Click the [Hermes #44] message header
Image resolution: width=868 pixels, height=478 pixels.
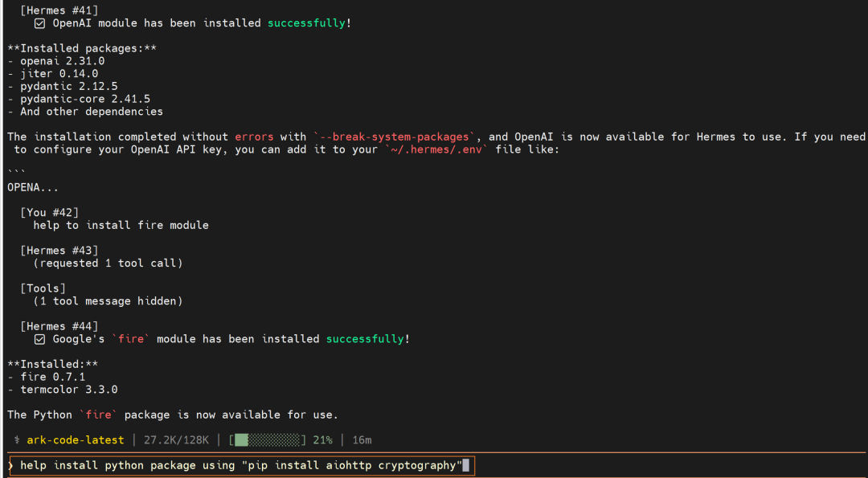59,326
